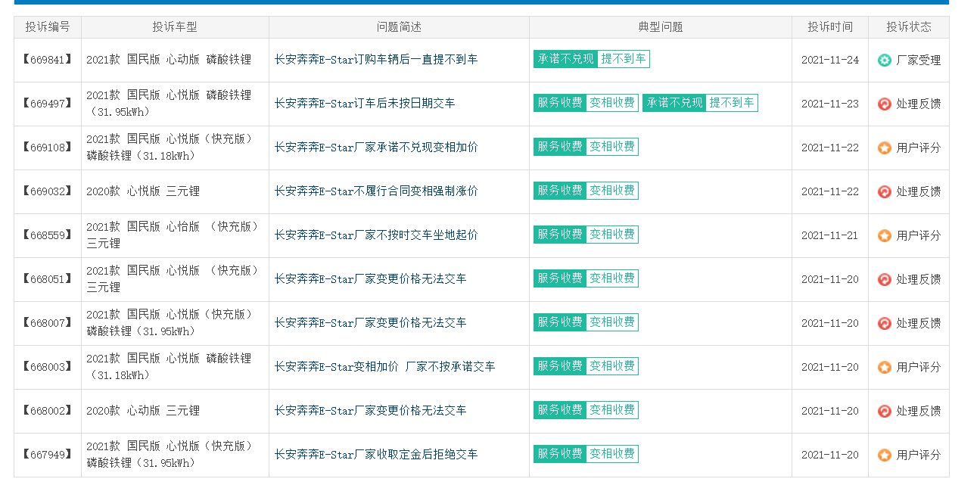Click 变相收费 tag in row 668007
The image size is (980, 485).
[612, 322]
